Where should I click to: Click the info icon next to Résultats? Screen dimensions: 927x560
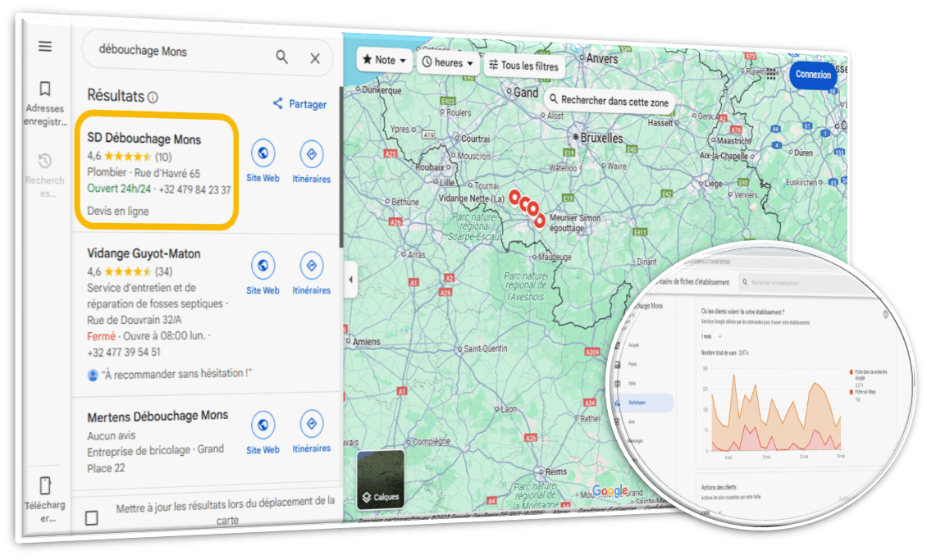pyautogui.click(x=153, y=97)
